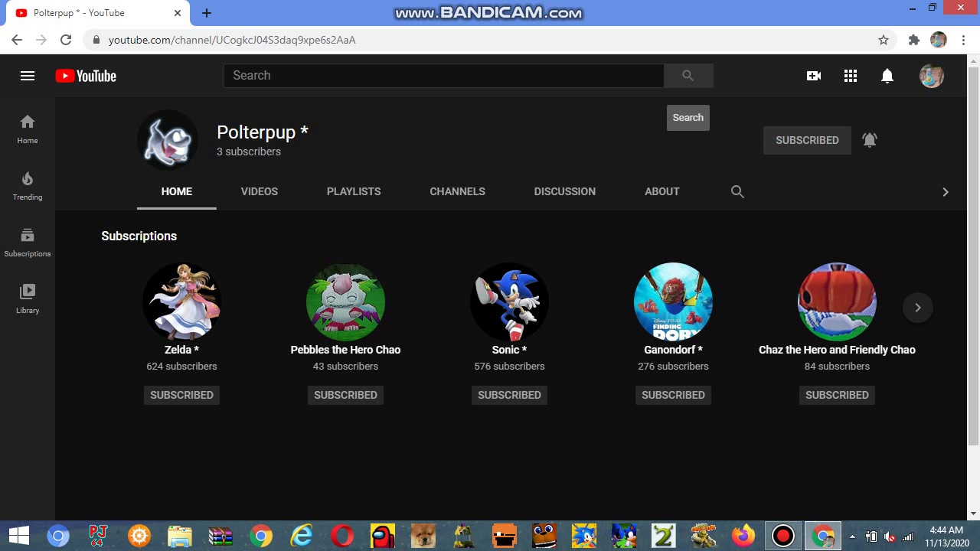This screenshot has width=980, height=551.
Task: Reload the page
Action: (66, 40)
